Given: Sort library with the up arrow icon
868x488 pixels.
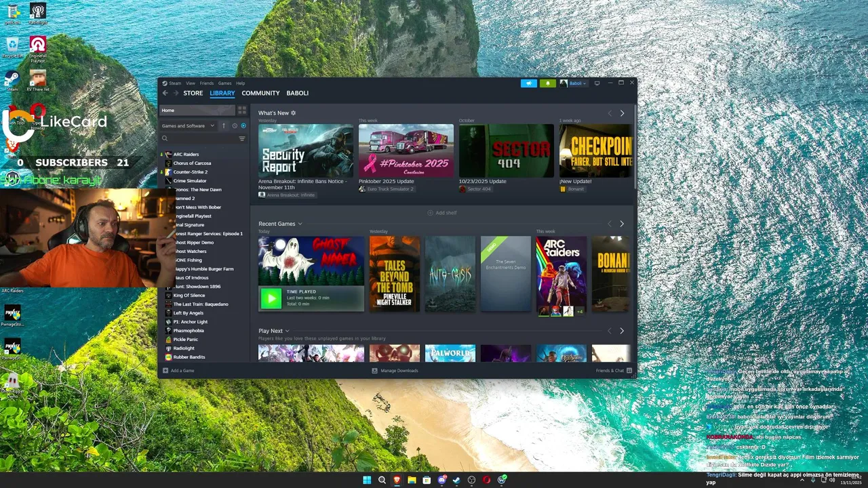Looking at the screenshot, I should coord(224,125).
